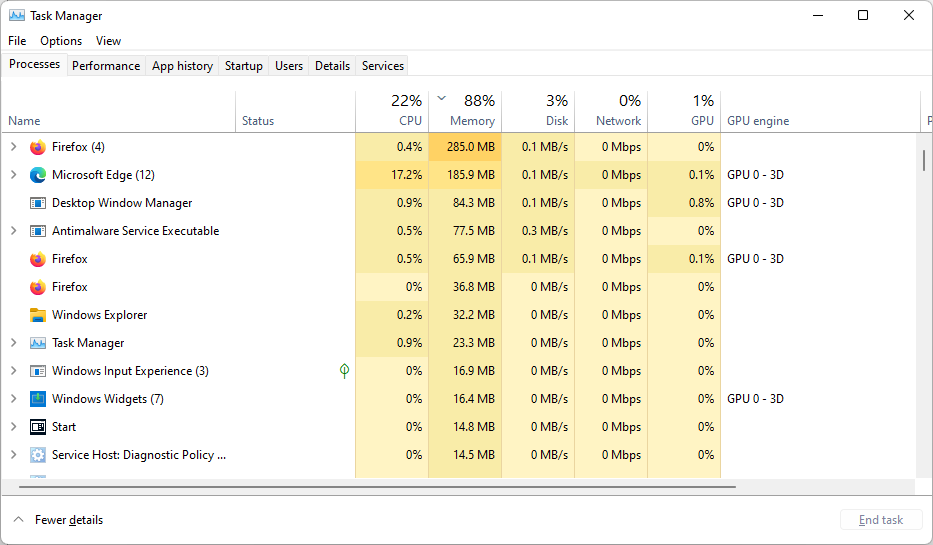The height and width of the screenshot is (545, 933).
Task: Click the Start process icon
Action: (37, 427)
